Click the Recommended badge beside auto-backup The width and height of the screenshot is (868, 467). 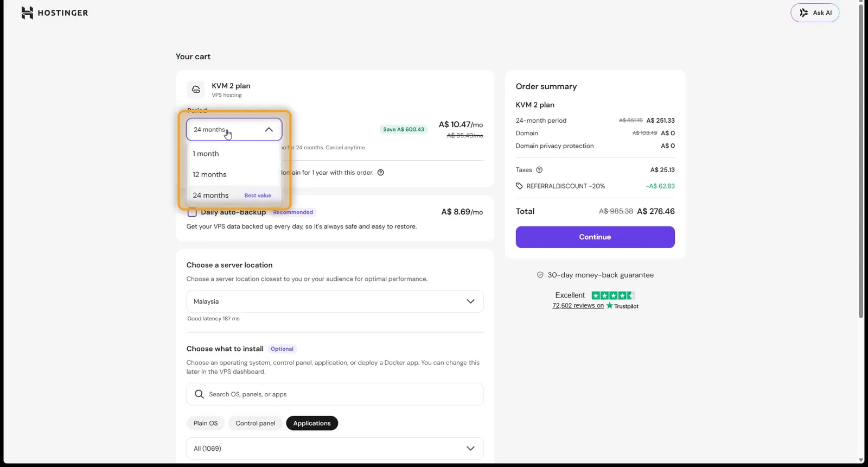(293, 212)
